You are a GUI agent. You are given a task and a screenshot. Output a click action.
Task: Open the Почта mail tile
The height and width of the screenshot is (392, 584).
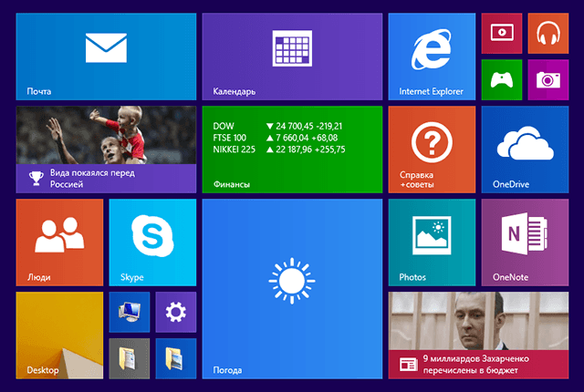(106, 57)
